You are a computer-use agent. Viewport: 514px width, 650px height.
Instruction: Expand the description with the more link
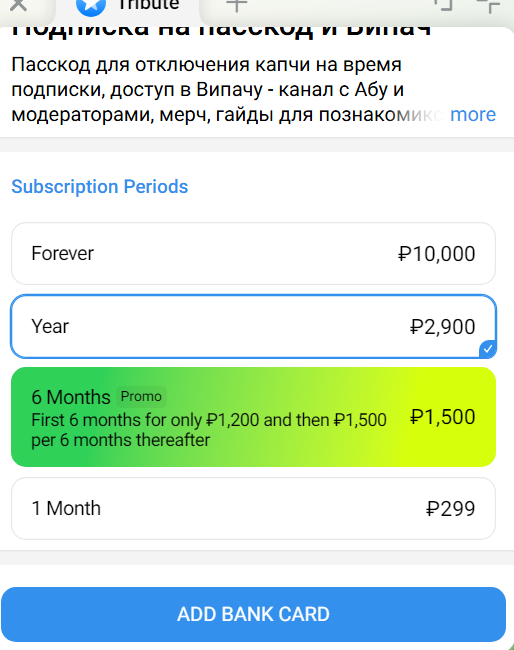[x=473, y=114]
